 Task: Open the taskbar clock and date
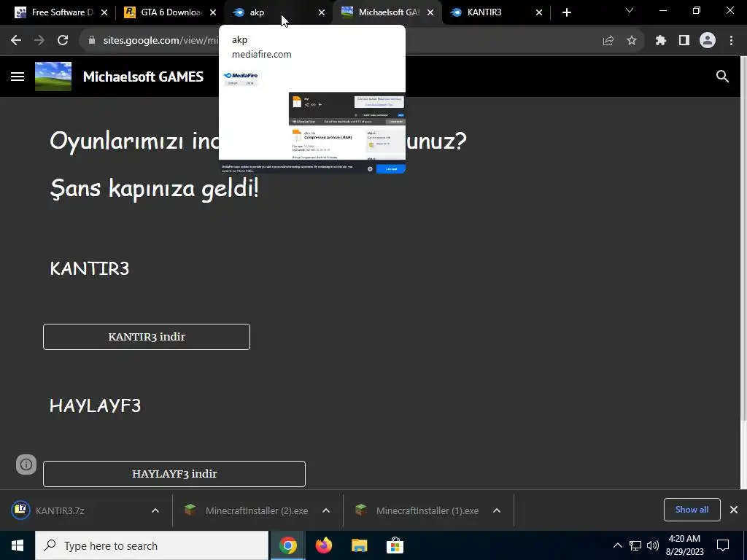684,545
